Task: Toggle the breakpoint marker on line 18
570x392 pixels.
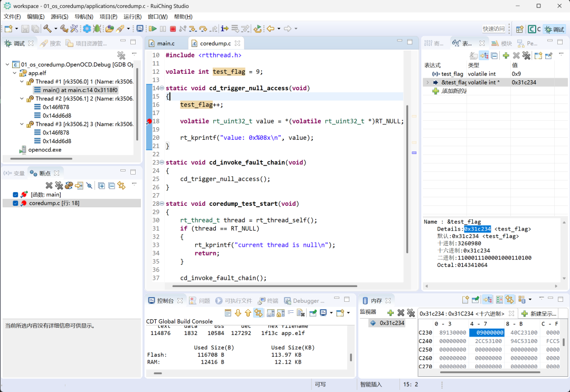Action: point(149,121)
